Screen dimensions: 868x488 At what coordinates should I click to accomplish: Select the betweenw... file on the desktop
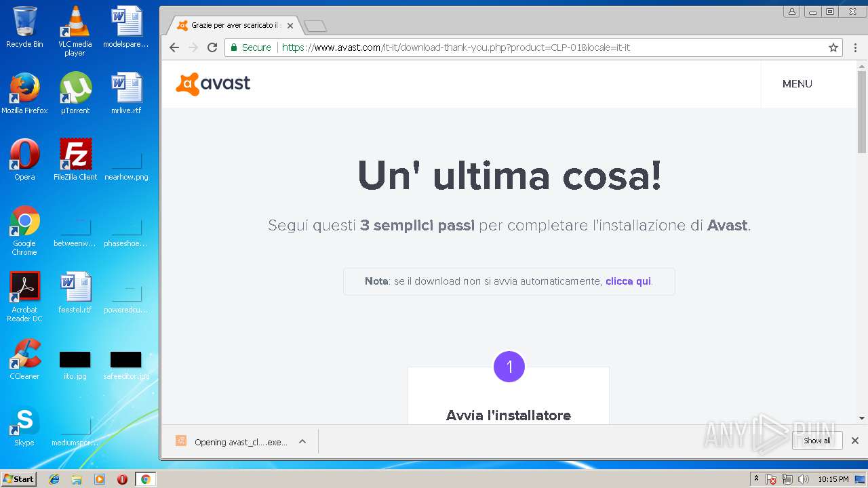pyautogui.click(x=75, y=232)
